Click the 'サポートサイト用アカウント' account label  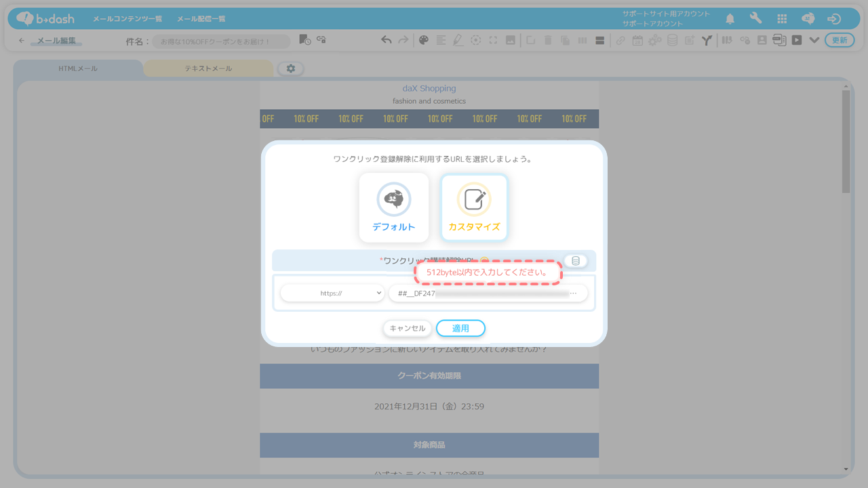click(666, 14)
